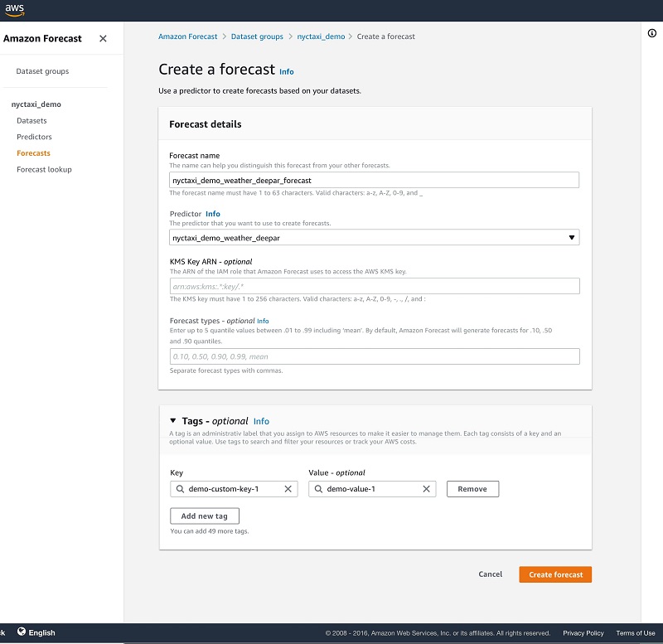Open the English language selector

tap(42, 632)
